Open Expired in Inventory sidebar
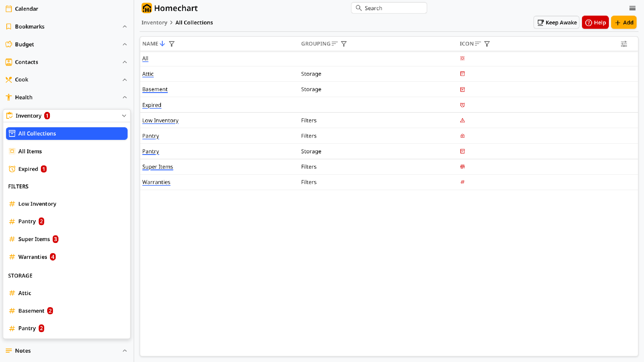Viewport: 644px width, 362px height. (x=67, y=169)
